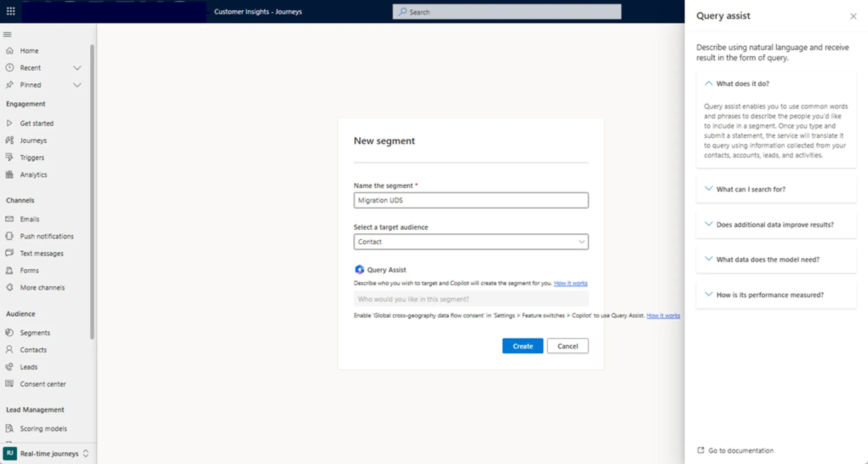This screenshot has height=464, width=868.
Task: Click the Get started play icon
Action: (10, 123)
